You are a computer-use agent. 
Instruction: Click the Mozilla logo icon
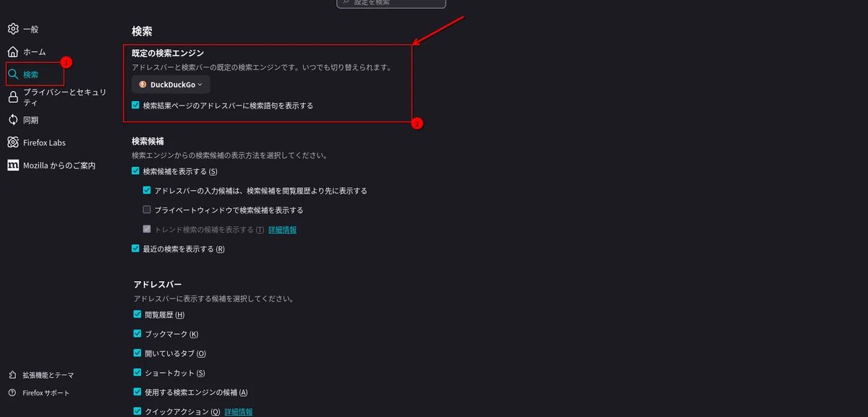(13, 165)
